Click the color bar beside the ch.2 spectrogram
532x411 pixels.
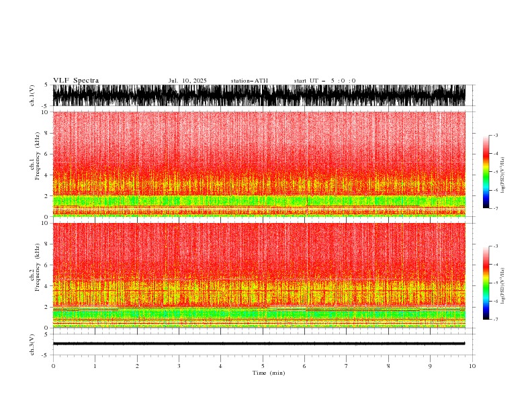pyautogui.click(x=486, y=283)
